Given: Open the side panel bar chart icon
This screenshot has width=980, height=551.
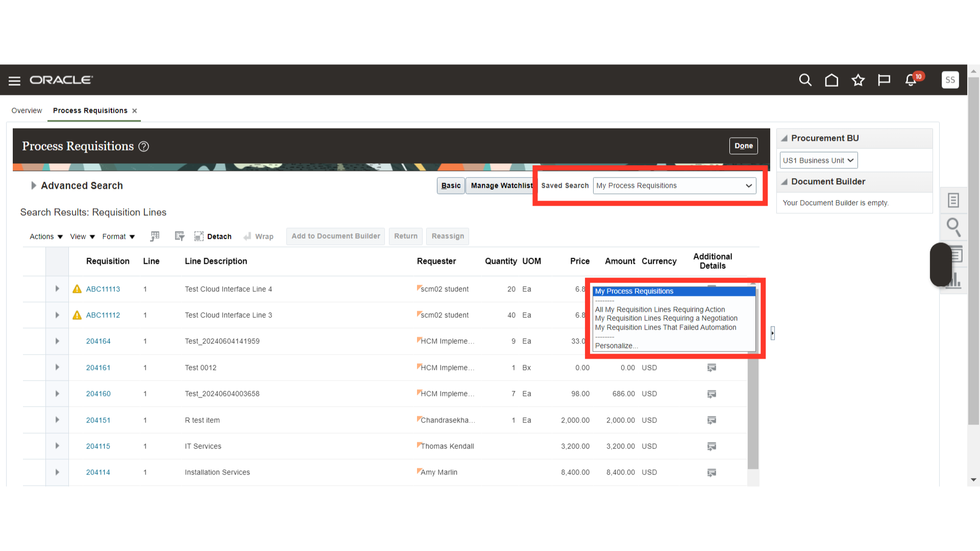Looking at the screenshot, I should (x=954, y=280).
